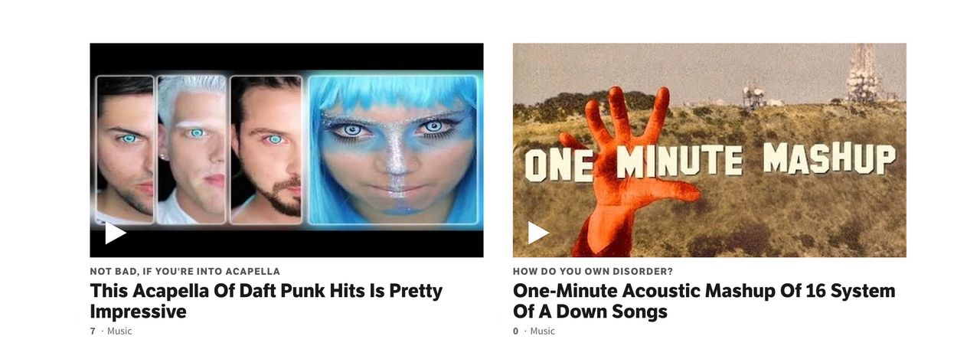Click the black bar above acapella faces
Screen dimensions: 980x349
pyautogui.click(x=286, y=57)
